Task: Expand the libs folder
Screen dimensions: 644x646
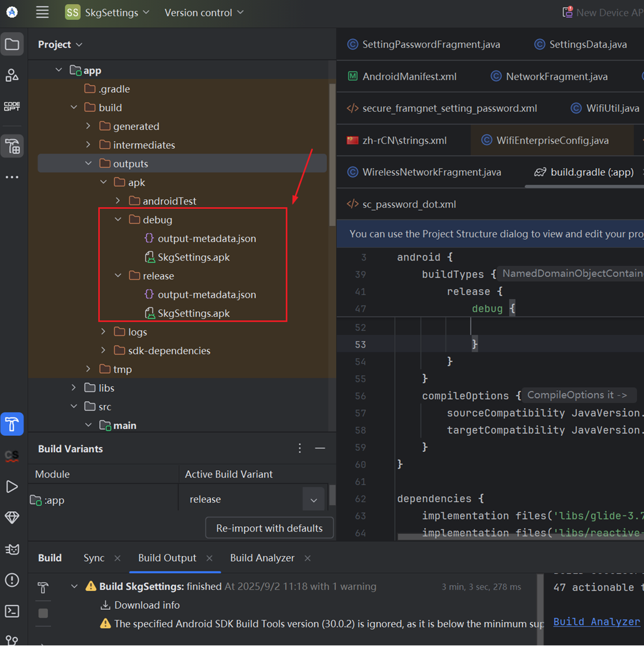Action: click(74, 388)
